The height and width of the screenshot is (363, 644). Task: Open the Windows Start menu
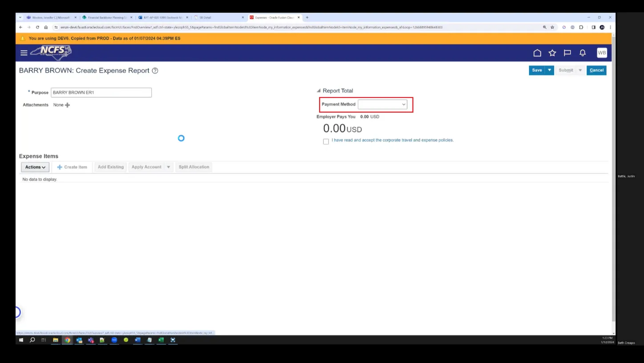pyautogui.click(x=20, y=340)
